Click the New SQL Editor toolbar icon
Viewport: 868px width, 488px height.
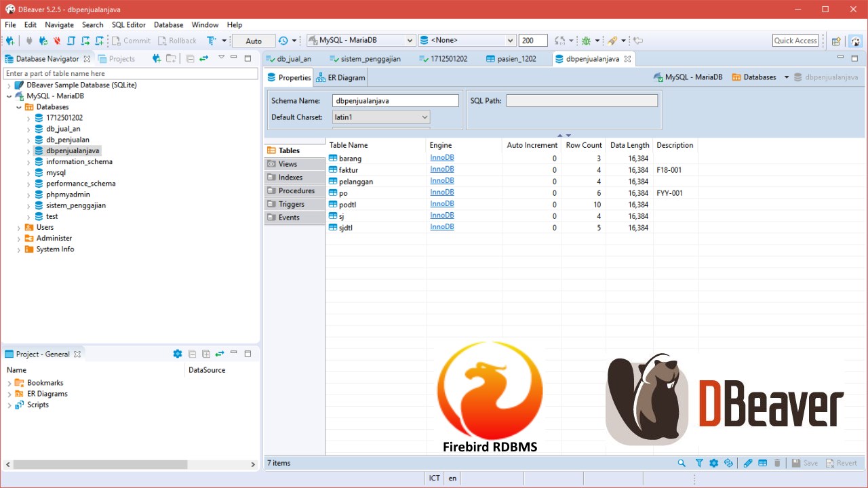point(99,41)
